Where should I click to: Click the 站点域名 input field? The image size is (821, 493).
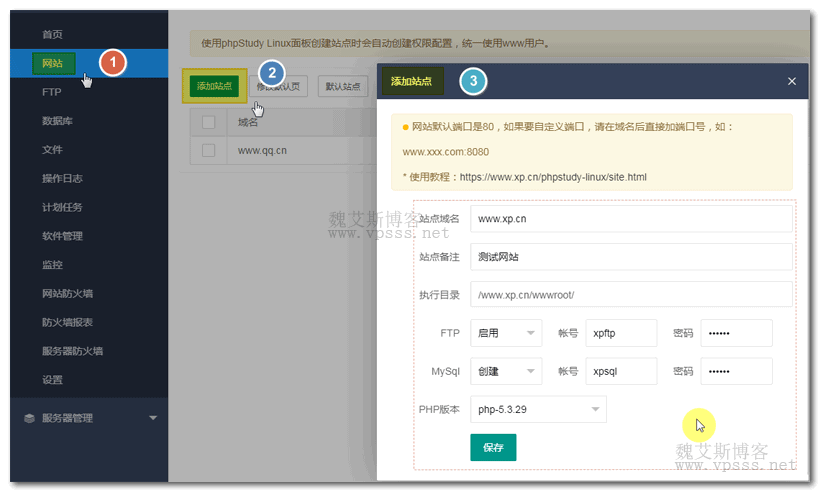[630, 218]
